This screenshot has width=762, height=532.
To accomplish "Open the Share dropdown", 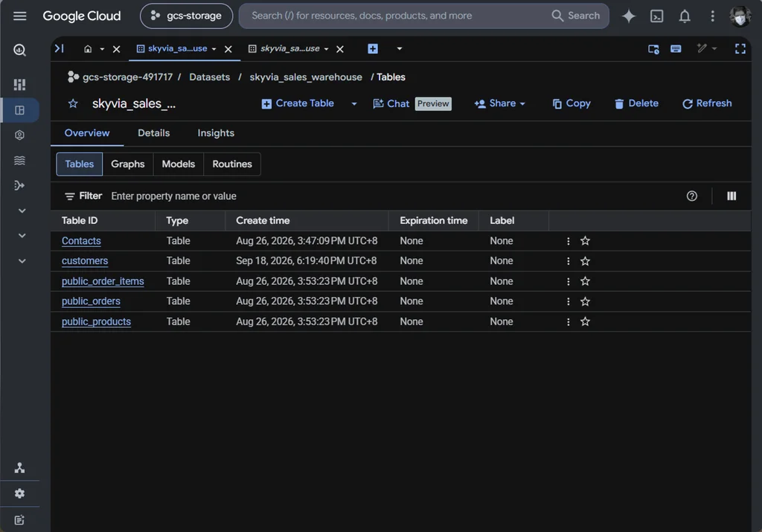I will [x=499, y=103].
